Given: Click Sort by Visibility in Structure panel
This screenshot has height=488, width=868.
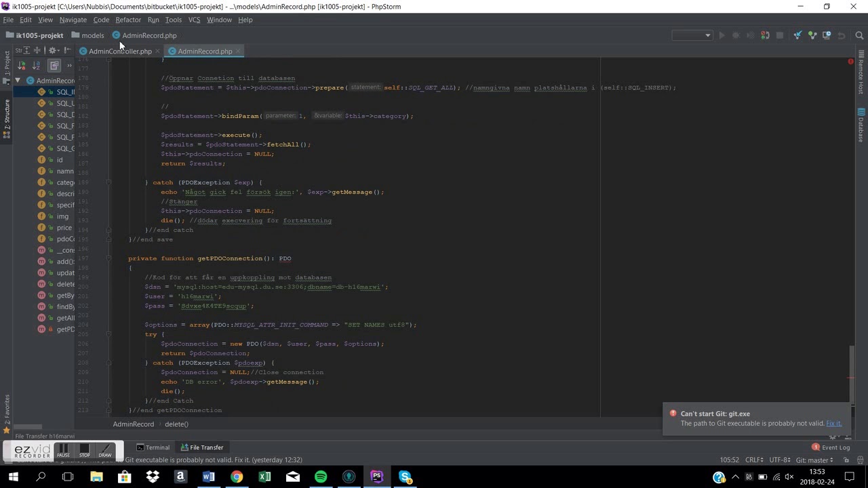Looking at the screenshot, I should click(22, 66).
